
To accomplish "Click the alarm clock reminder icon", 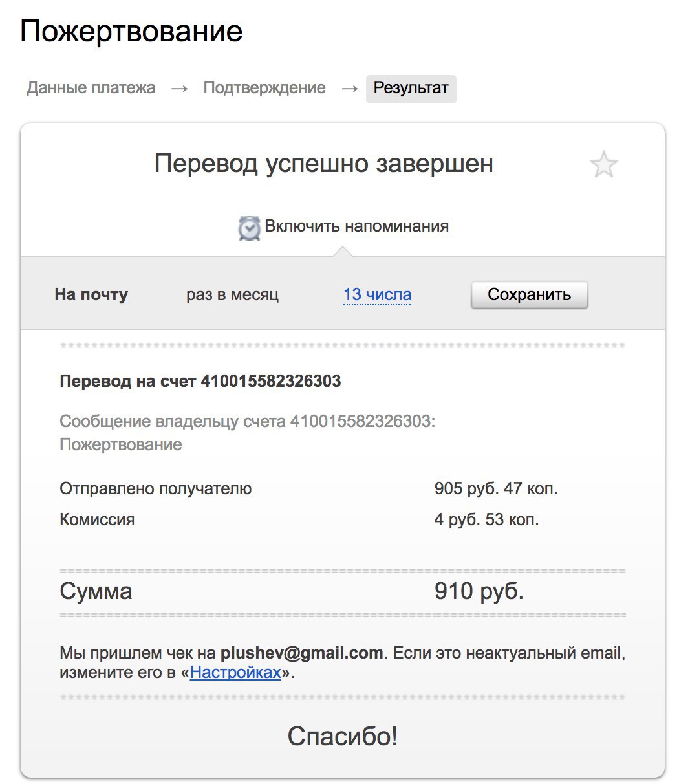I will click(249, 228).
